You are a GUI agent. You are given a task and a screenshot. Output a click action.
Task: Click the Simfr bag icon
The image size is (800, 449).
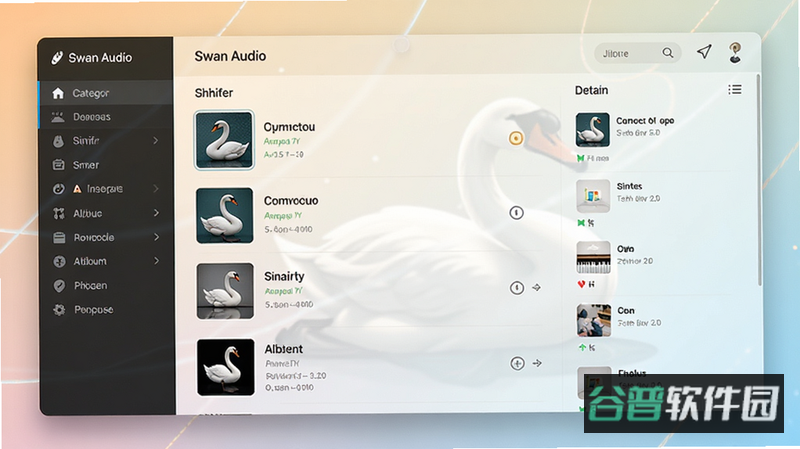58,141
